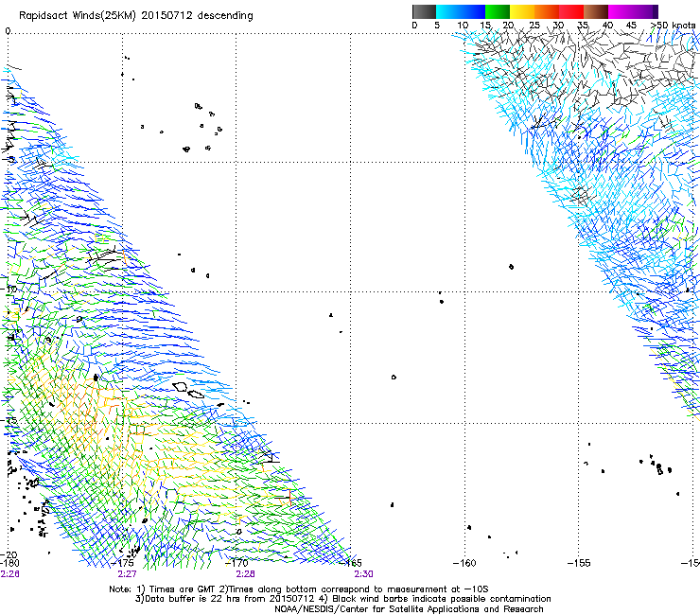Click the red 30-35 knots legend segment
The image size is (700, 615).
tap(571, 11)
